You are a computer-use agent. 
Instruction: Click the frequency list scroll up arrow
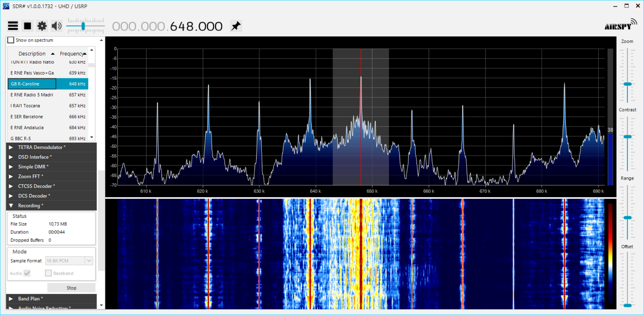click(x=92, y=50)
